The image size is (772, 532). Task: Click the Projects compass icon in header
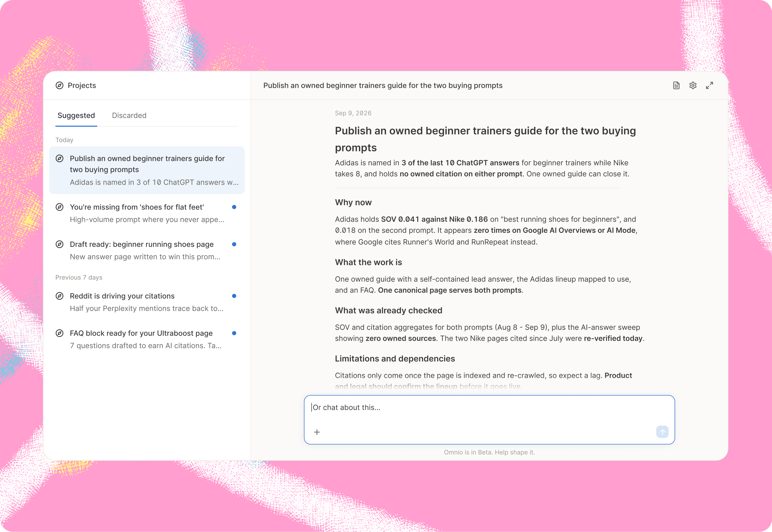59,85
